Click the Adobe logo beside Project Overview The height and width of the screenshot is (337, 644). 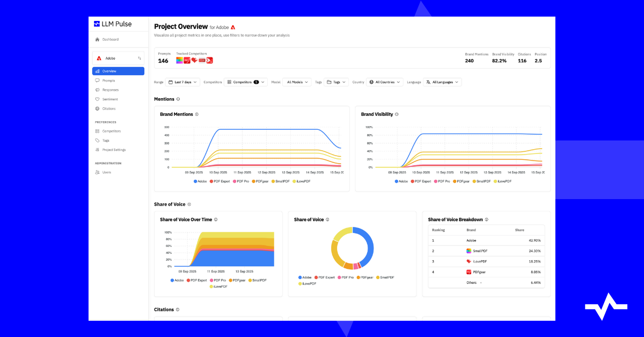tap(233, 27)
